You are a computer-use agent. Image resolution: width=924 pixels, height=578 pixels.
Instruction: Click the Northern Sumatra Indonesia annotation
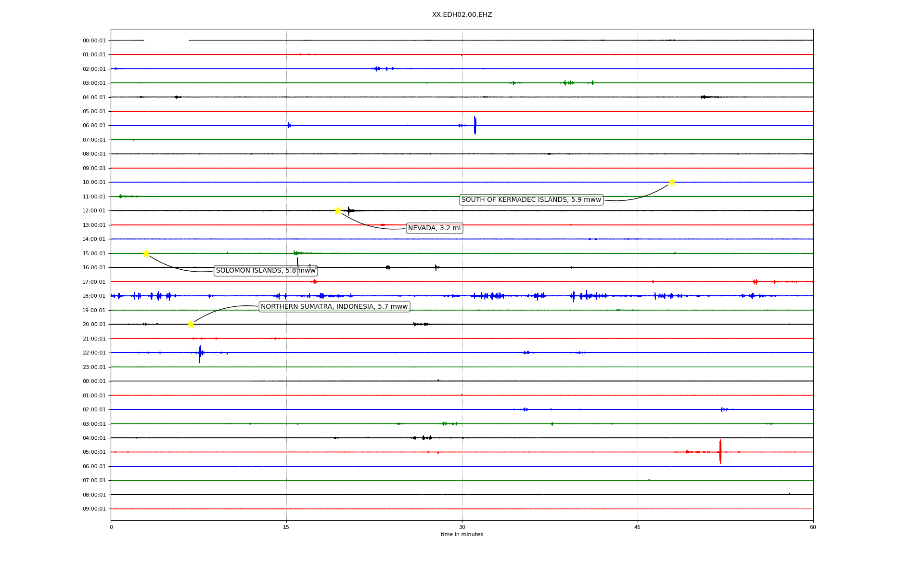334,307
